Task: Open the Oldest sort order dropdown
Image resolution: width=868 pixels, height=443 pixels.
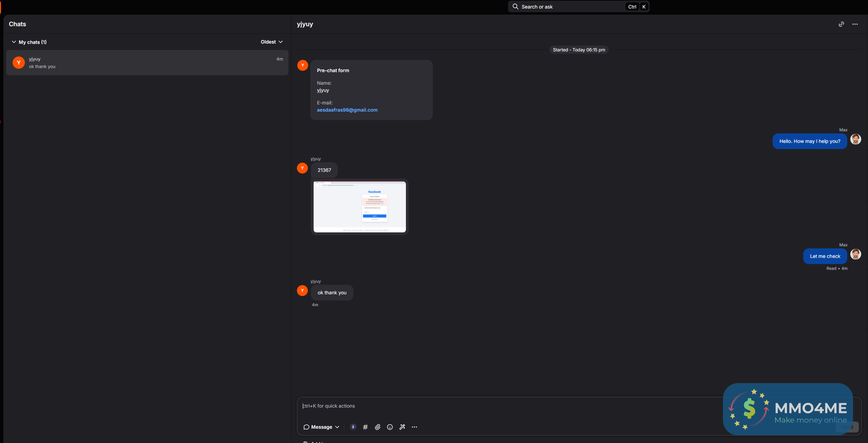Action: (271, 42)
